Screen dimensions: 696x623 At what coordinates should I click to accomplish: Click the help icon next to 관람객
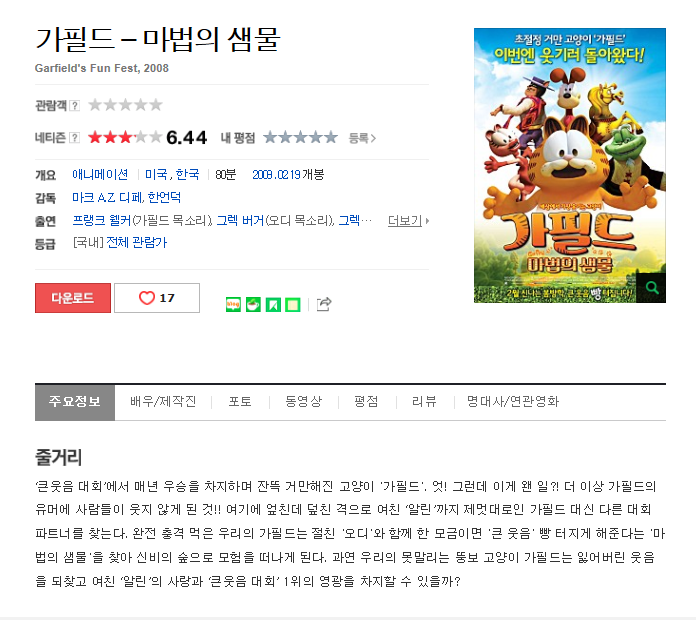(x=75, y=106)
